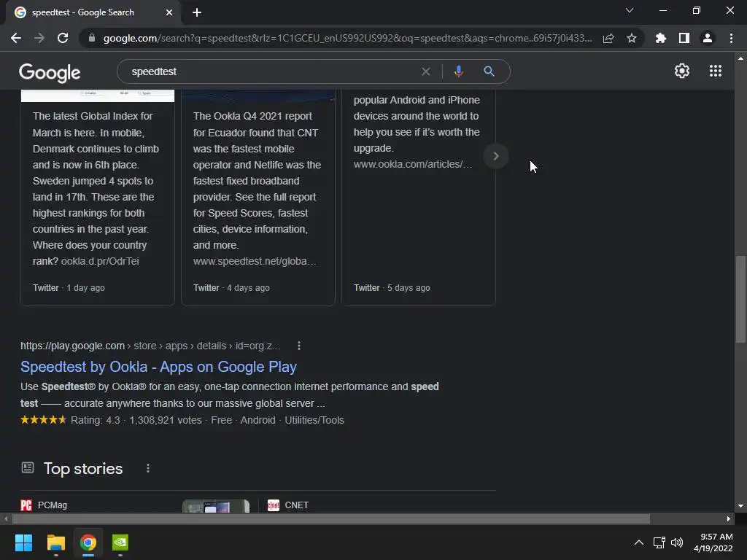Submit search with the magnifier icon
The width and height of the screenshot is (747, 560).
click(x=489, y=71)
